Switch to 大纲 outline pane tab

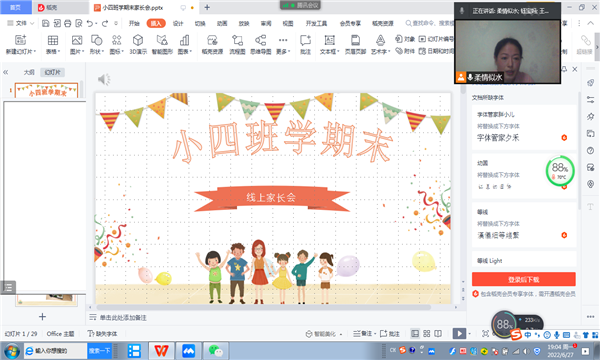(x=29, y=72)
